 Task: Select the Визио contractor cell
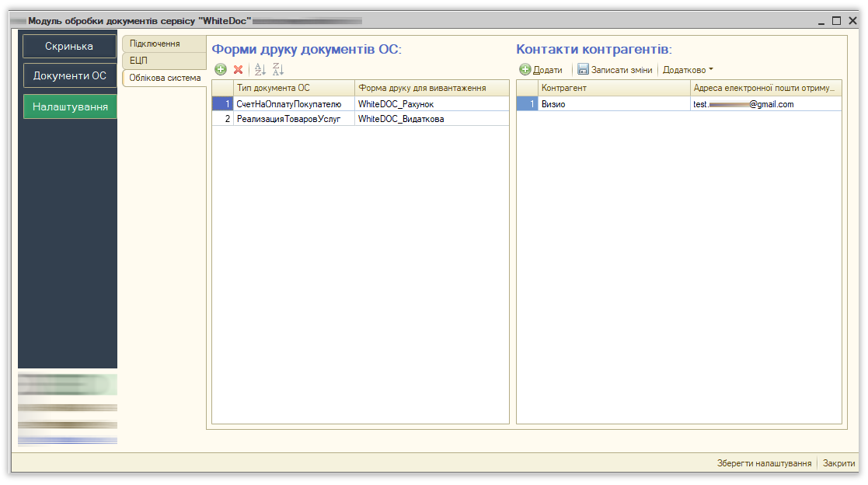[614, 104]
